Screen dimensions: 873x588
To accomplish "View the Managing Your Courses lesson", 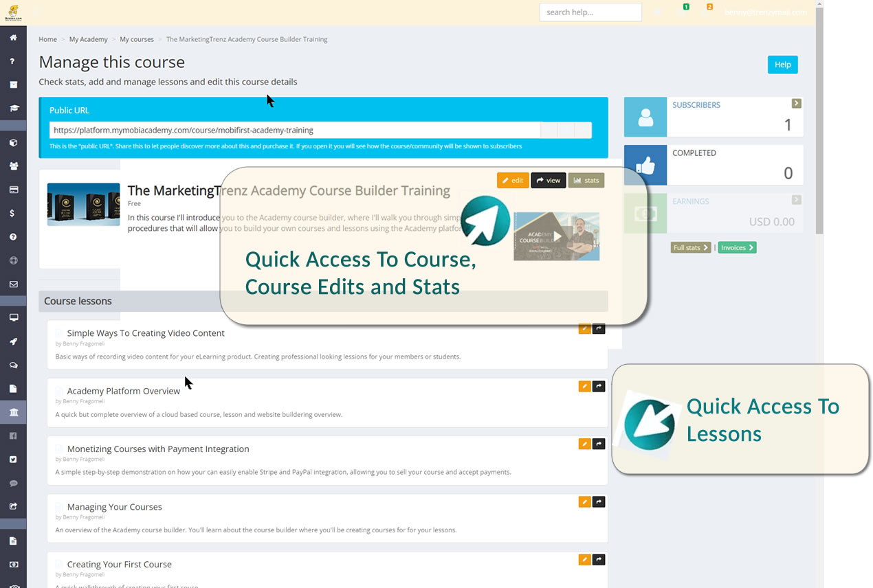I will pos(599,502).
